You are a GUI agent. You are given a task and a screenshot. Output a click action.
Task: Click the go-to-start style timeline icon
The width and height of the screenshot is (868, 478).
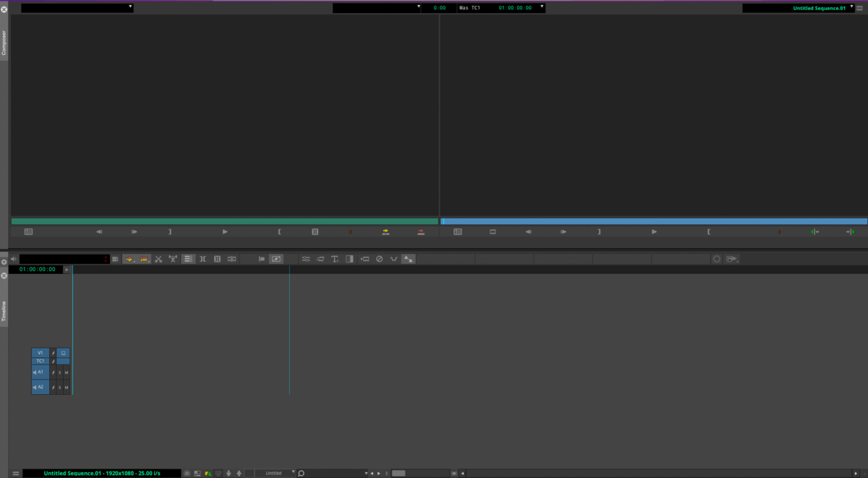261,258
